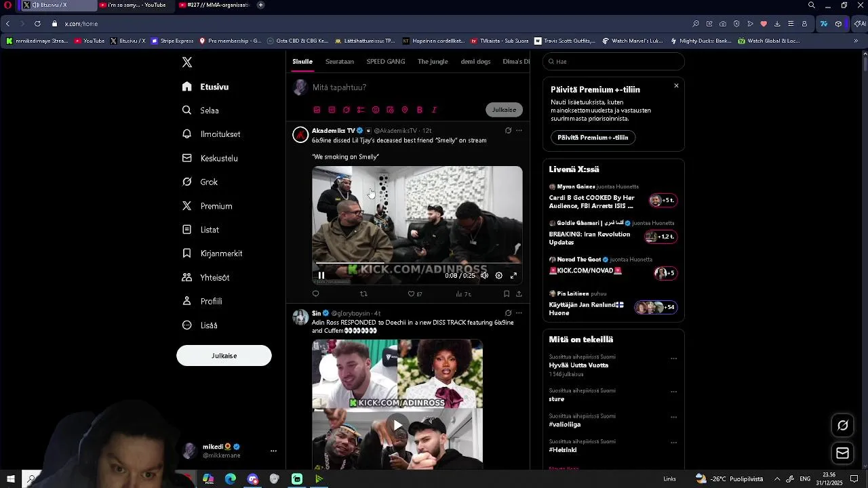Bookmark the Akademiks TV post

point(507,293)
